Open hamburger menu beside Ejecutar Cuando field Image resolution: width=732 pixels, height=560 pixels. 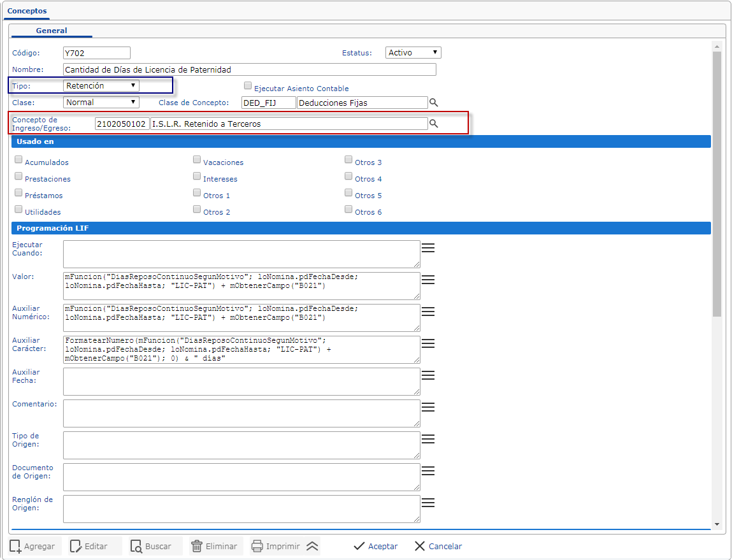point(428,248)
